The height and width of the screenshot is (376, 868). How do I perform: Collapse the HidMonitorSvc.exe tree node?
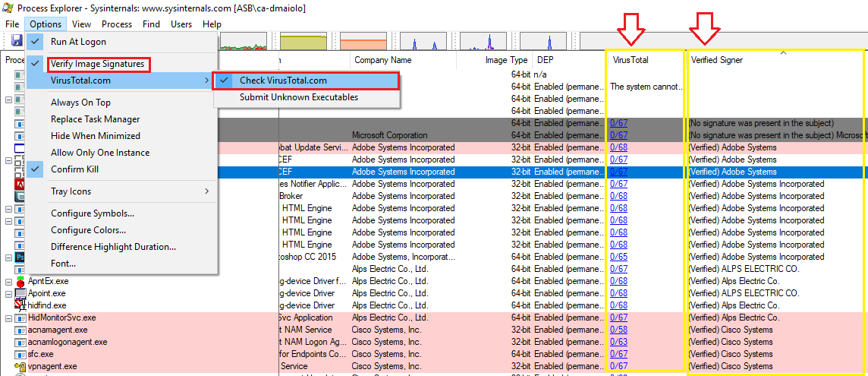click(8, 318)
